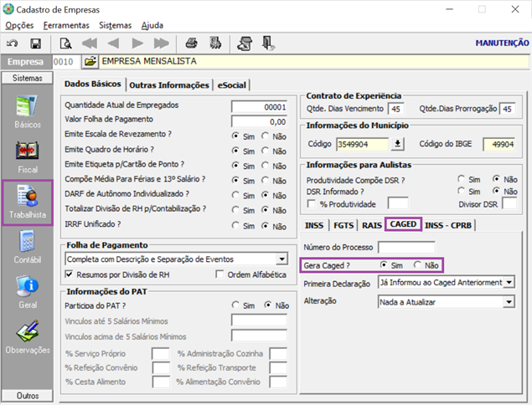Switch to the eSocial tab
Viewport: 532px width, 405px height.
(x=232, y=85)
